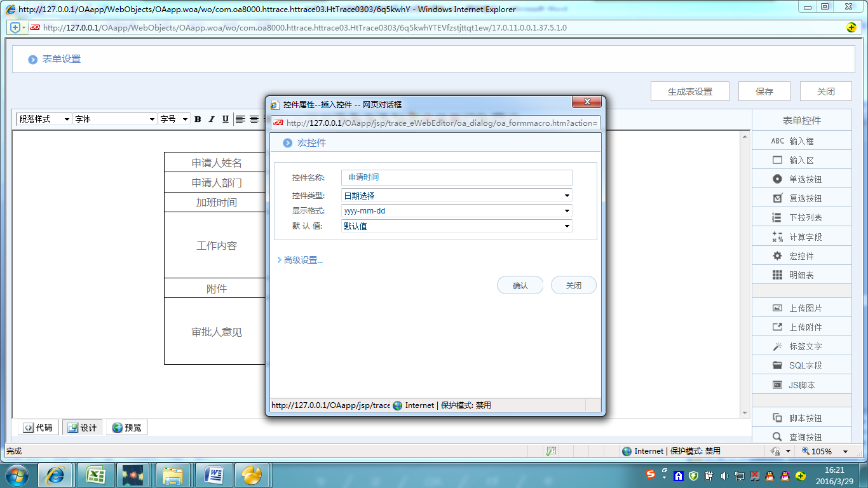Toggle underline formatting in the editor toolbar

225,119
